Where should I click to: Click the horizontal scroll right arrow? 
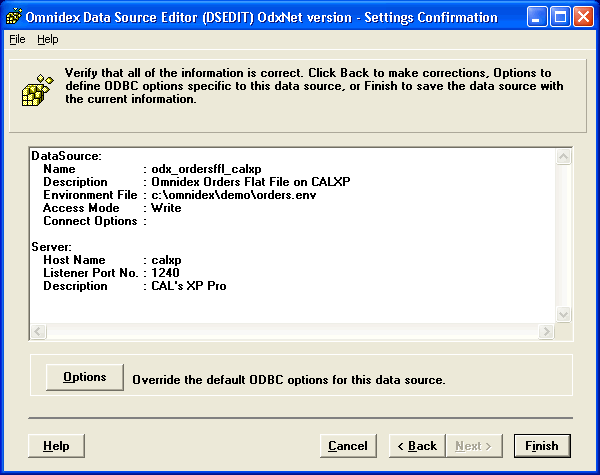pos(546,331)
